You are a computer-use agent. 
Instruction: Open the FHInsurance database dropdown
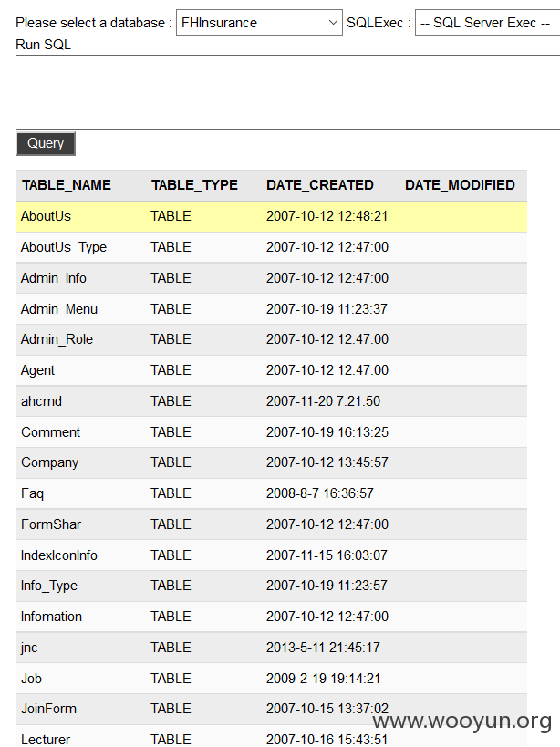259,23
